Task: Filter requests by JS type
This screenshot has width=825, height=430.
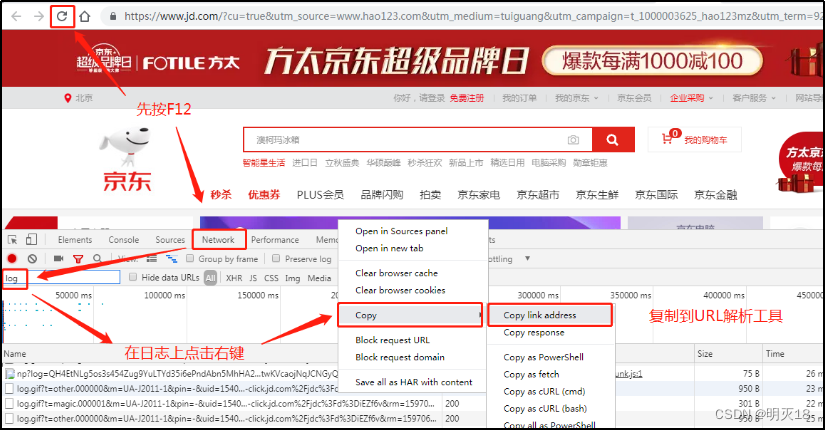Action: pyautogui.click(x=253, y=278)
